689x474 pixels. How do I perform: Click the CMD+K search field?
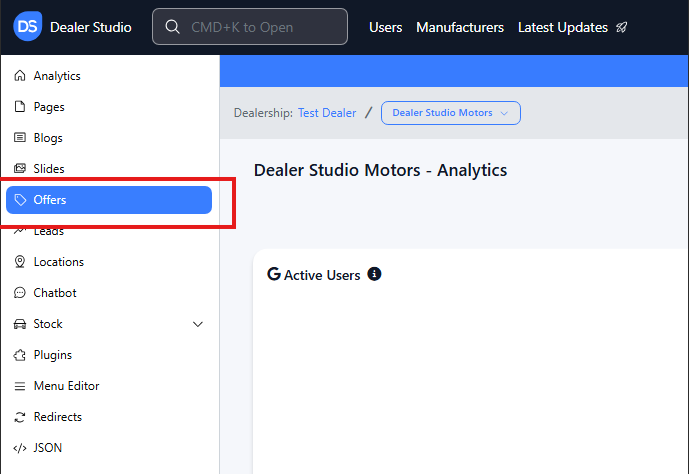[x=250, y=27]
